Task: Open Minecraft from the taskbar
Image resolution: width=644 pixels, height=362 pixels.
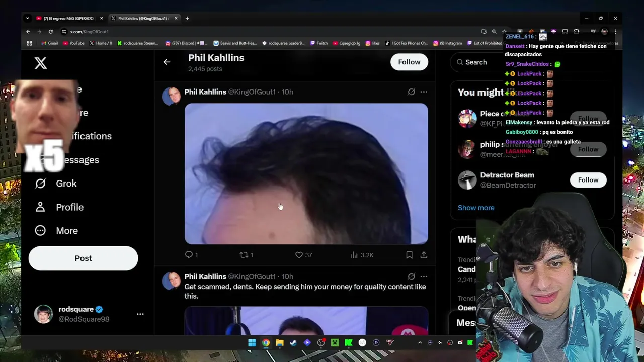Action: (335, 343)
